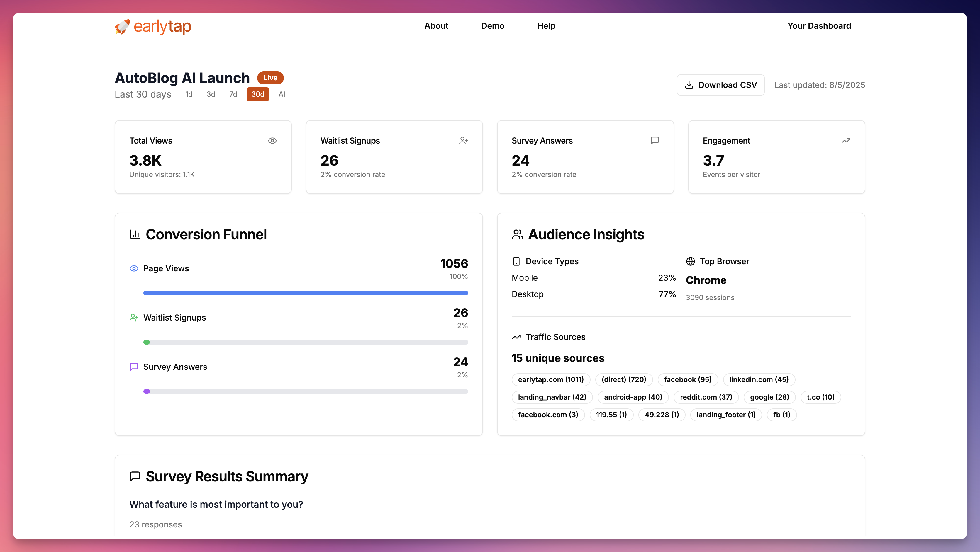980x552 pixels.
Task: Click the earlytap.com (1011) source chip
Action: pyautogui.click(x=551, y=379)
